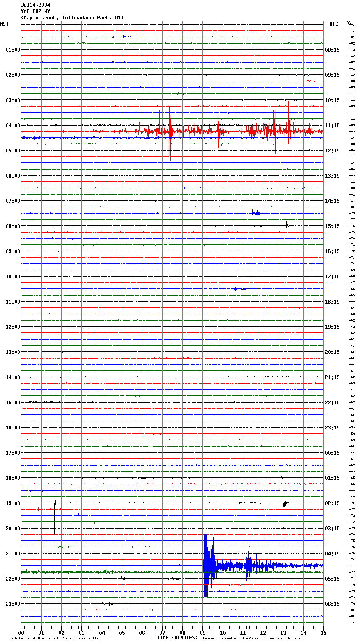Select the 14:00 MST time label
The width and height of the screenshot is (357, 644).
13,377
